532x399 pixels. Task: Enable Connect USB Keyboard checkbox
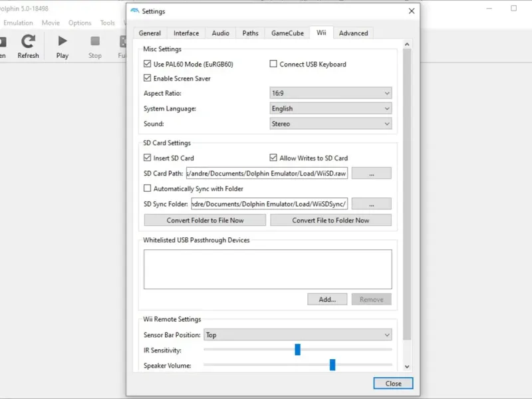[273, 64]
